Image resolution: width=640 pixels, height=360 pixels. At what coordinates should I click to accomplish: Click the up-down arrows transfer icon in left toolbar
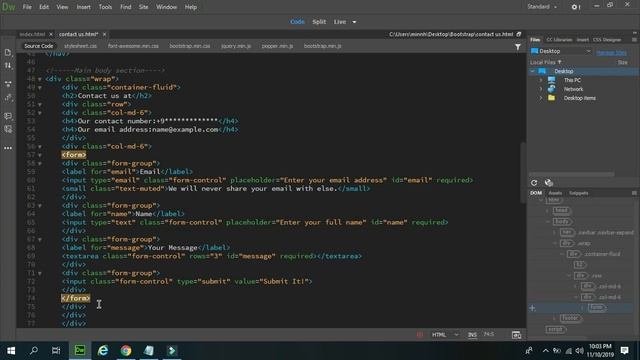[x=8, y=66]
